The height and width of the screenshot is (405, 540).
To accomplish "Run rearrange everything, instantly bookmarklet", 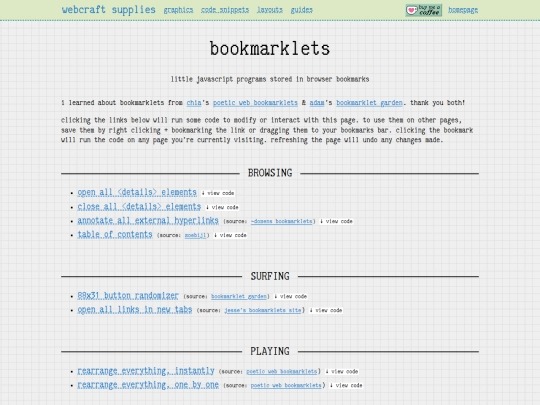I will [146, 371].
